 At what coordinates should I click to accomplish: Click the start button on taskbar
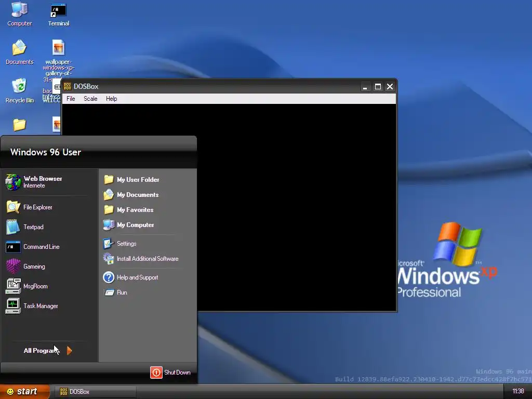coord(24,392)
